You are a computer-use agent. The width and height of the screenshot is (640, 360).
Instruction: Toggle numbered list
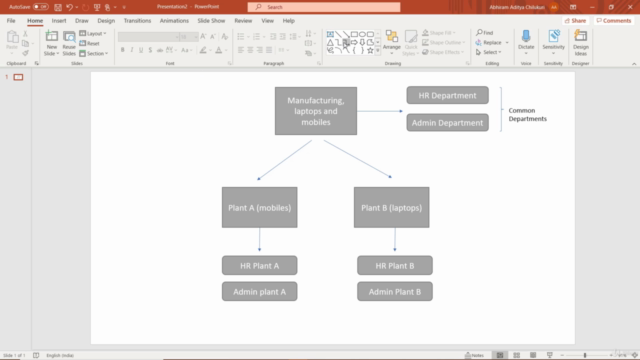point(256,37)
